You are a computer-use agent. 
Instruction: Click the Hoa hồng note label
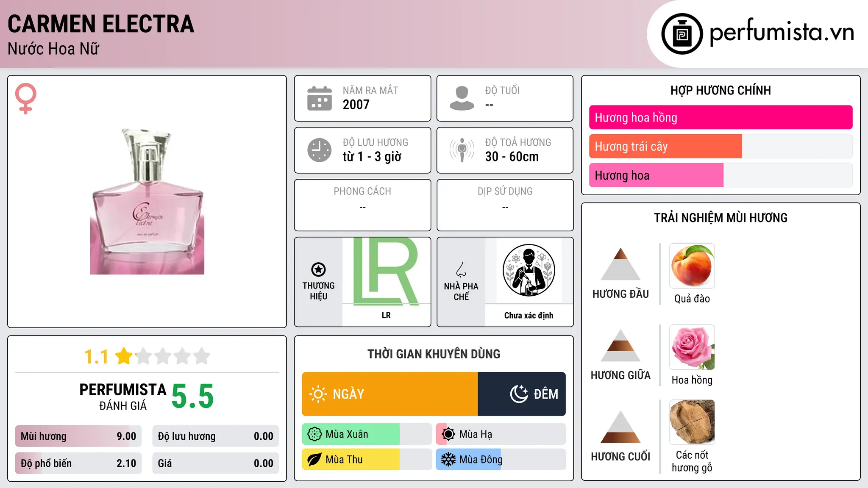click(x=692, y=380)
